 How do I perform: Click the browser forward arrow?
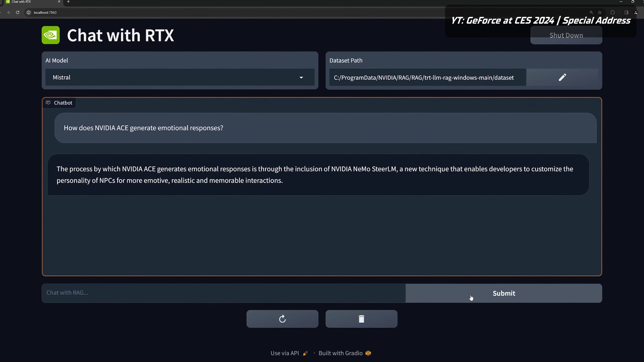point(8,13)
